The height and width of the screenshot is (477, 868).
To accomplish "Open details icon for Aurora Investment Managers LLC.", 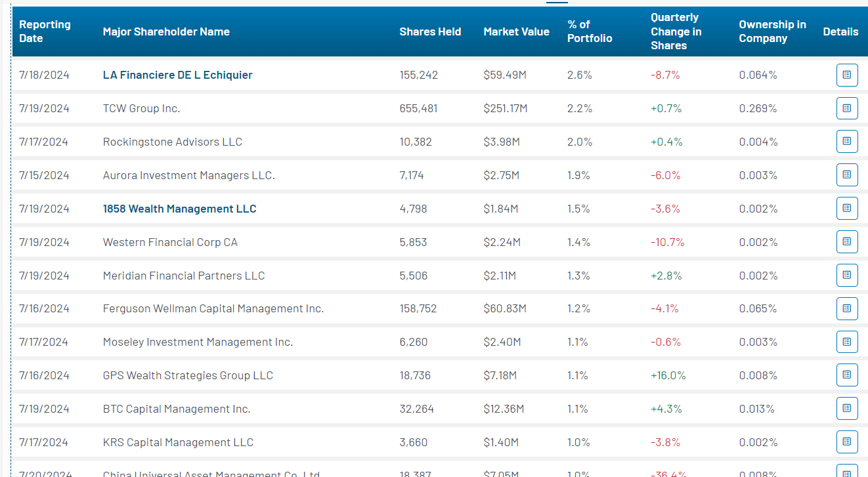I will (x=847, y=175).
